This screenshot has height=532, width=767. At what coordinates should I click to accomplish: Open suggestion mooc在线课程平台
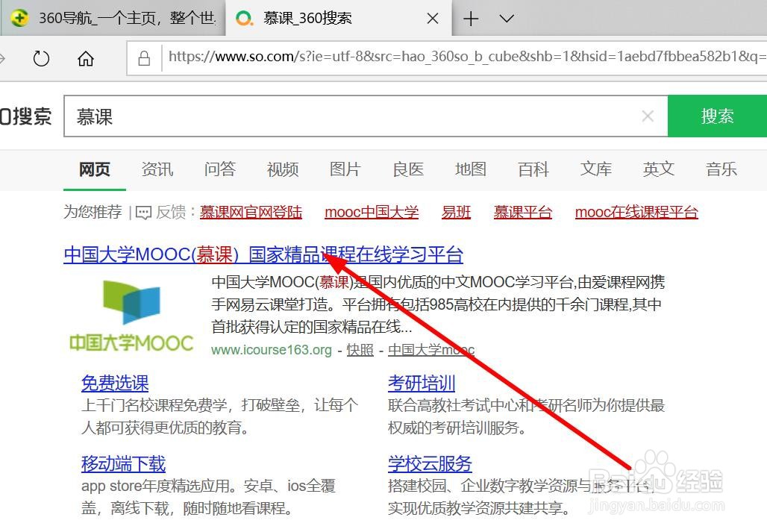636,212
